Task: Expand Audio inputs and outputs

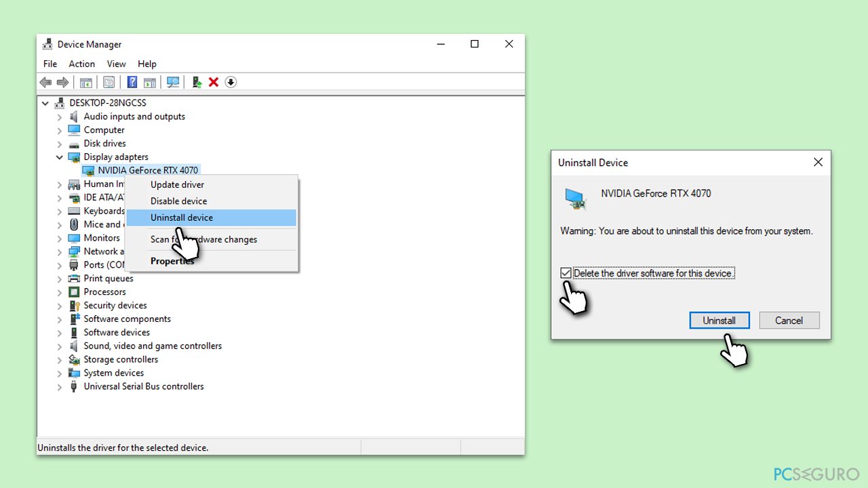Action: [x=60, y=117]
